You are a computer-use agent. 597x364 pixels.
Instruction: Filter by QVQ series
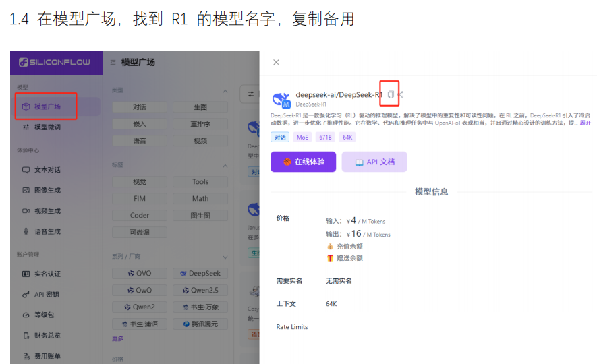(140, 273)
